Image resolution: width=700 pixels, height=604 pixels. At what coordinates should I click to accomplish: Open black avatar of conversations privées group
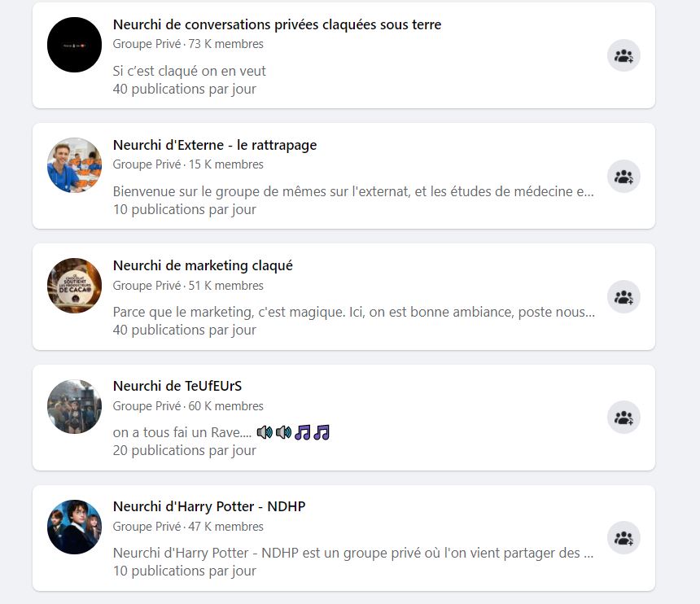point(75,45)
